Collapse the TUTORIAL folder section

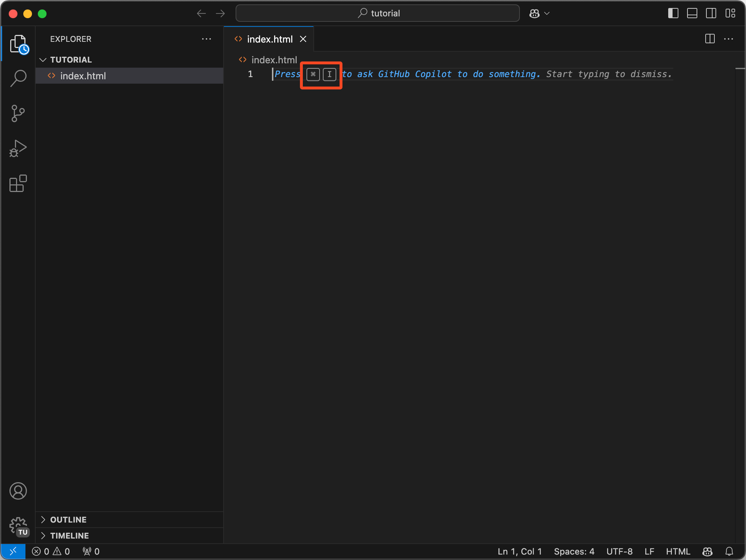coord(43,60)
